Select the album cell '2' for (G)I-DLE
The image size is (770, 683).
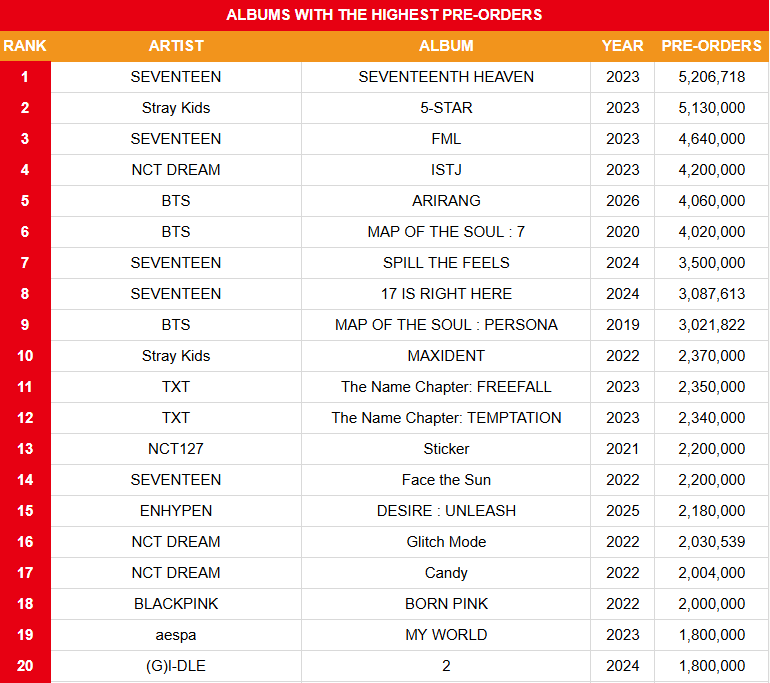coord(446,665)
